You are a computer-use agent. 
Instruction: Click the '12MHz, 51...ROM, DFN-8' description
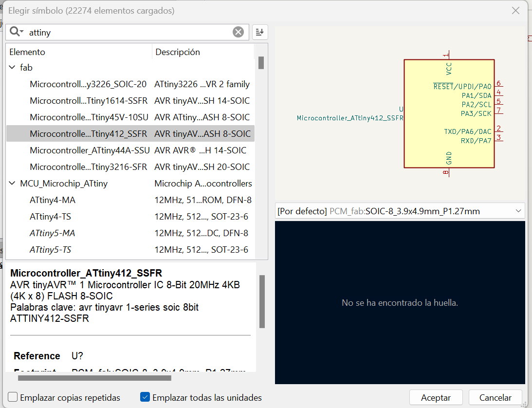[x=203, y=200]
